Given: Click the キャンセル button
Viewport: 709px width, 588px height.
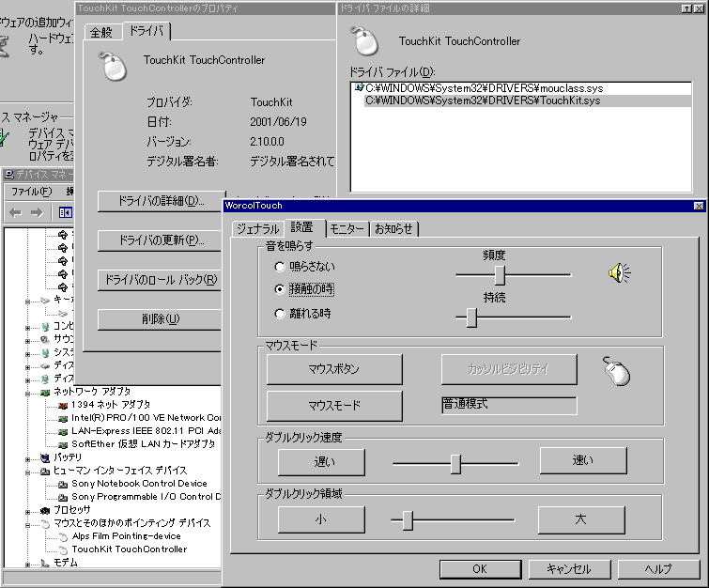Looking at the screenshot, I should (x=569, y=569).
